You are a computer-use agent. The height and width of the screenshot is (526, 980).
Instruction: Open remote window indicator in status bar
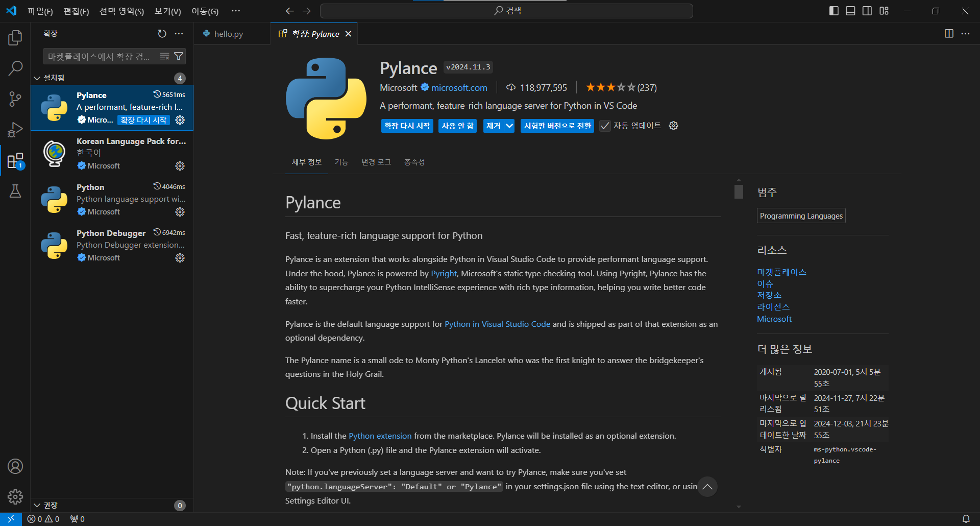[11, 519]
